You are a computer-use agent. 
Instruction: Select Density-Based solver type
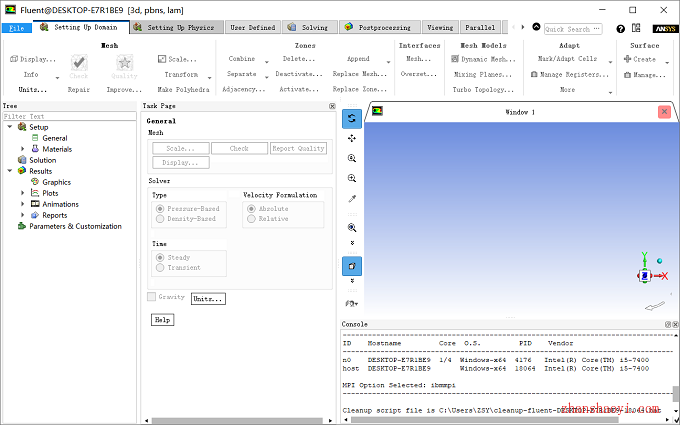click(160, 219)
